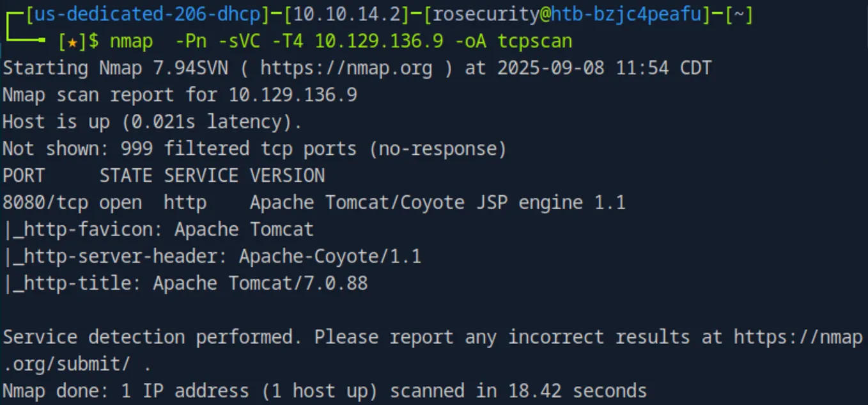
Task: Click the 'Host is up' latency line
Action: coord(152,122)
